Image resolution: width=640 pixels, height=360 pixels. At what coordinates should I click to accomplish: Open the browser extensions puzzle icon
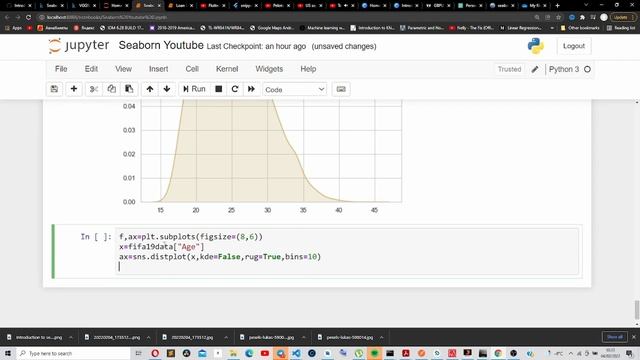582,17
